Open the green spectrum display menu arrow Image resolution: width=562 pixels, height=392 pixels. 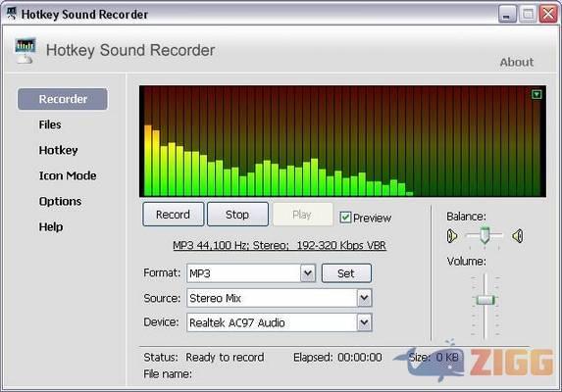(536, 94)
